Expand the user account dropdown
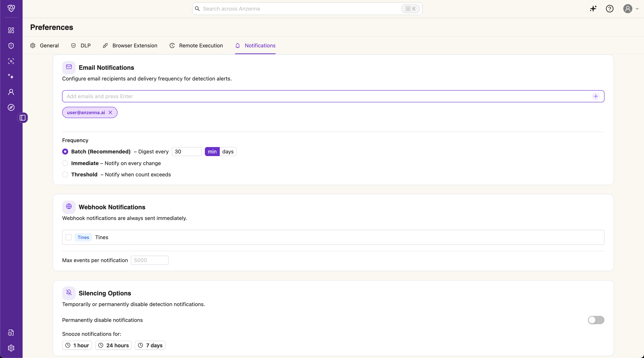The image size is (644, 358). (631, 9)
